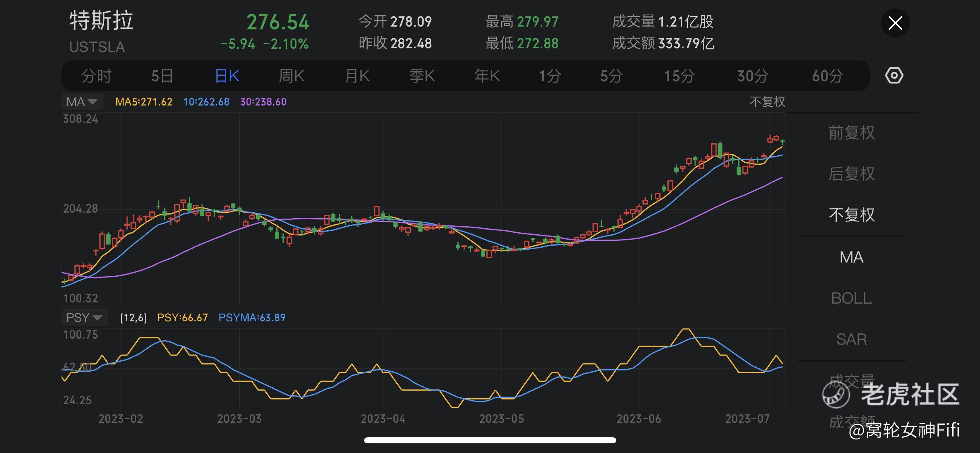Choose 后复权 backward adjustment option
This screenshot has width=980, height=453.
[x=852, y=174]
